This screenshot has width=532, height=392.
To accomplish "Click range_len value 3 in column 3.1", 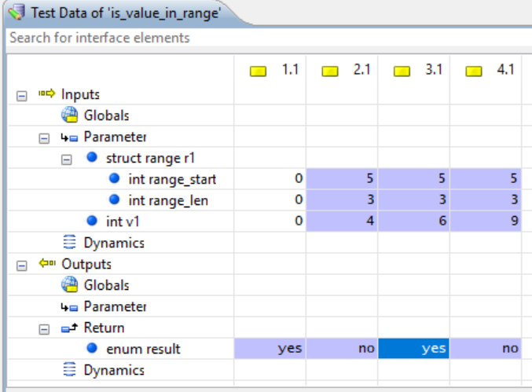I will coord(414,200).
